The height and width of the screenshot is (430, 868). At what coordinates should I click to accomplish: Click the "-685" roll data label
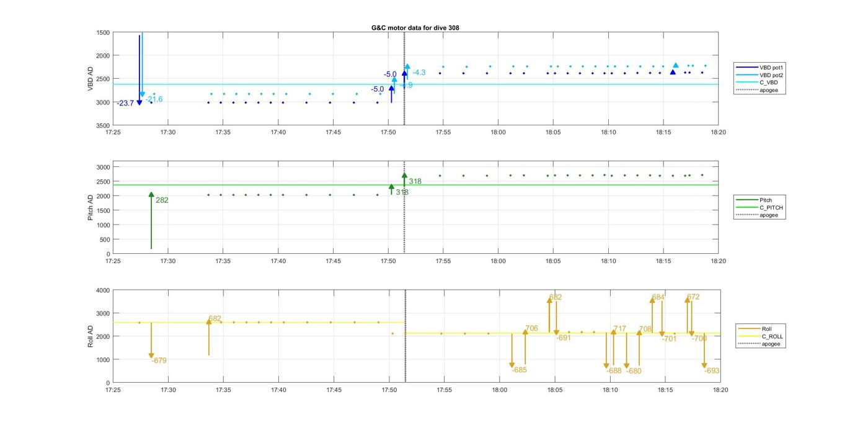519,370
